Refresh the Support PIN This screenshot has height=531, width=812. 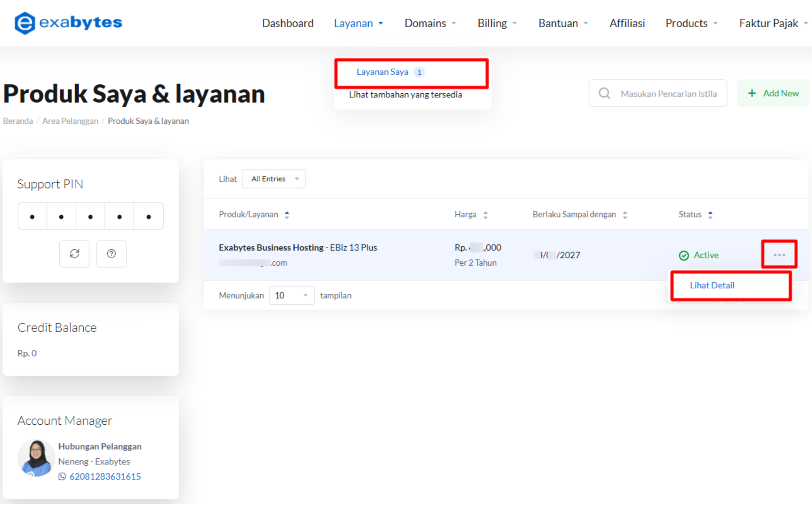point(74,254)
